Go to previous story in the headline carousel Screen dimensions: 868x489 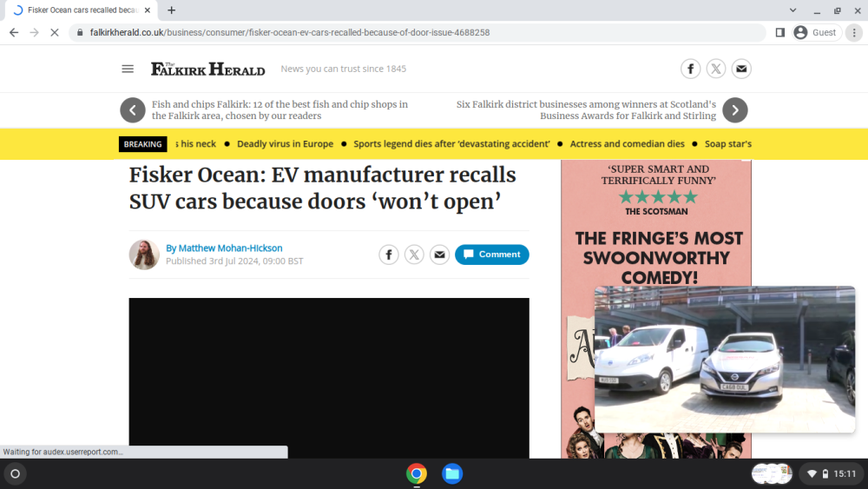(133, 110)
